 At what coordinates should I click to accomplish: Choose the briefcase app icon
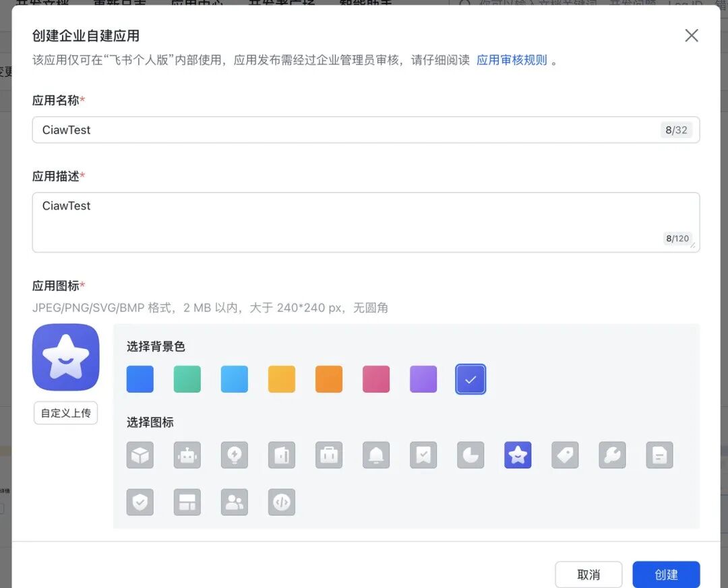click(329, 455)
